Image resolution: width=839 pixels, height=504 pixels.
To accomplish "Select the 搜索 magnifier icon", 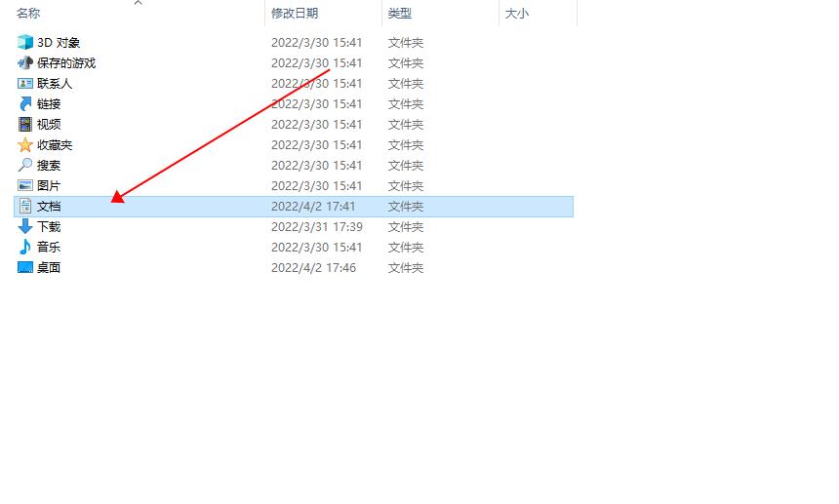I will pyautogui.click(x=25, y=165).
